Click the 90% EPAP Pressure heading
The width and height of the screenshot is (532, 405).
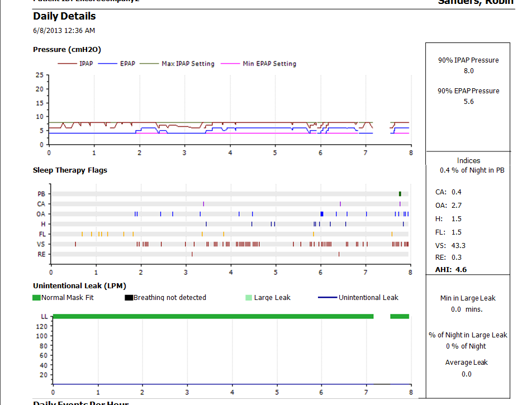pyautogui.click(x=468, y=91)
